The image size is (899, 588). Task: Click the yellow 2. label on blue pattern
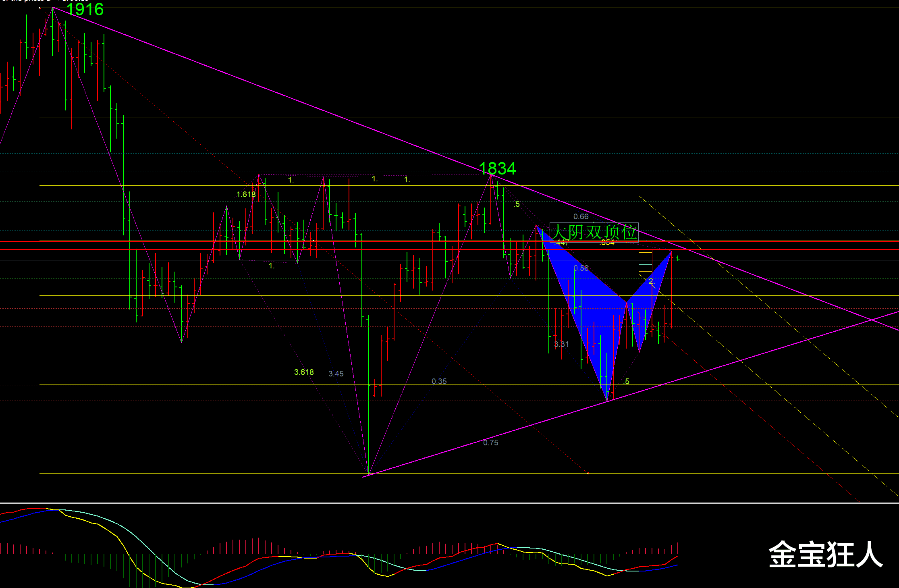click(651, 281)
